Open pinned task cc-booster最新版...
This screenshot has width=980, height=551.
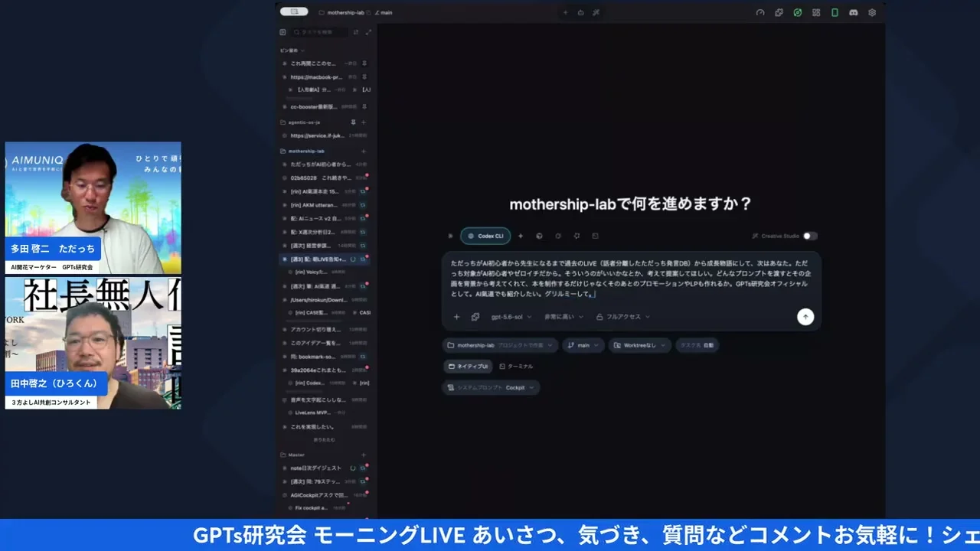pos(325,107)
